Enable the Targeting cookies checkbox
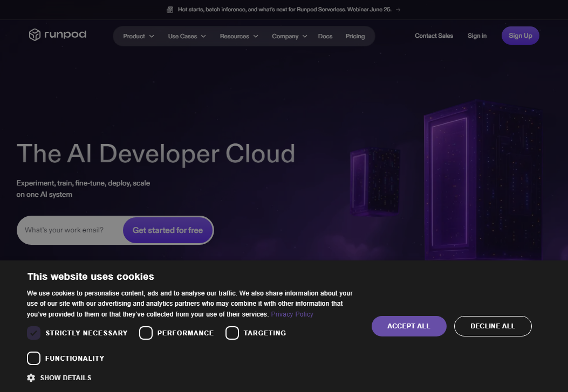This screenshot has width=568, height=392. pos(232,333)
